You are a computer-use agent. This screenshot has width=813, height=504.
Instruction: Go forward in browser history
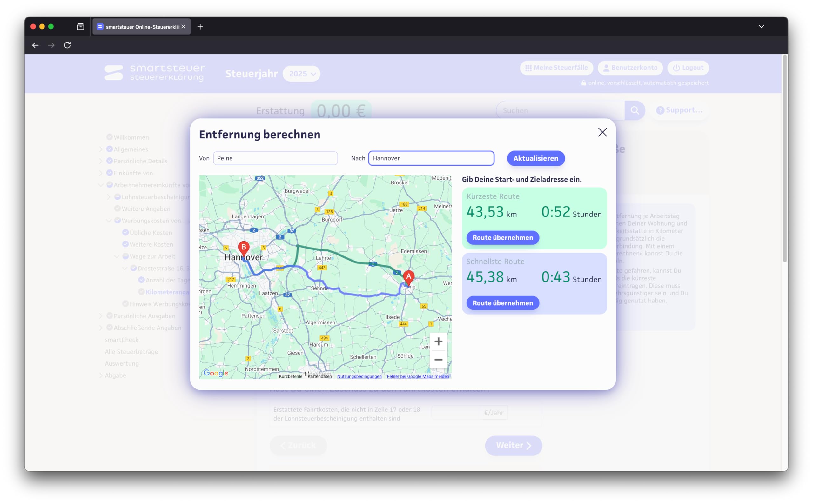click(51, 45)
